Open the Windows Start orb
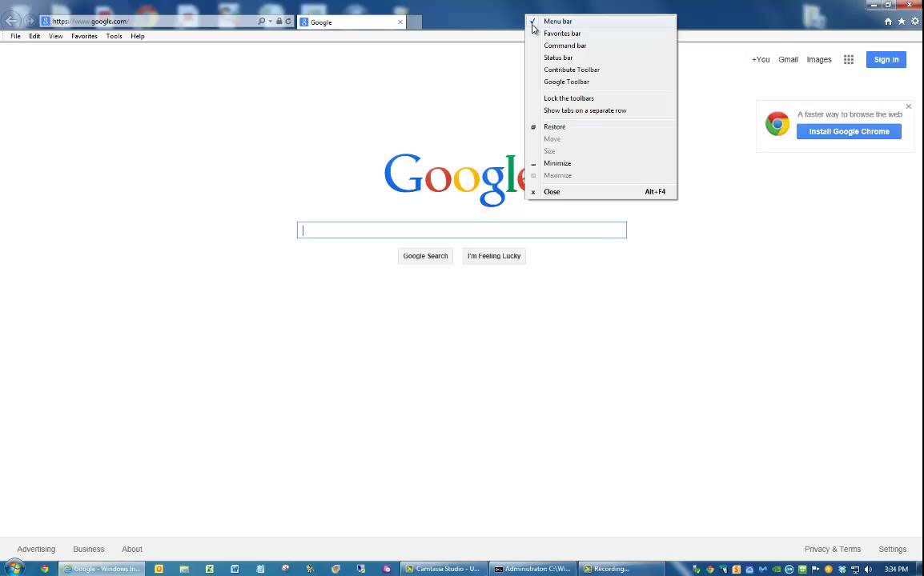 (13, 568)
